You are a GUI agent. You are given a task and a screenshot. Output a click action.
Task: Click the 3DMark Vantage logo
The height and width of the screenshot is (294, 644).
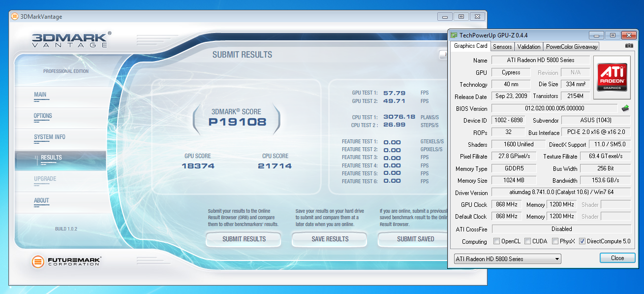(71, 39)
